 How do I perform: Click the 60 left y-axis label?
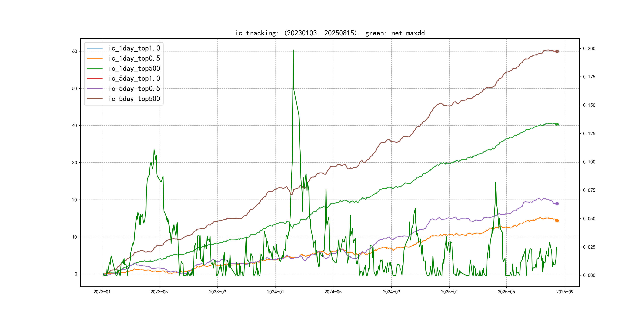pos(75,51)
